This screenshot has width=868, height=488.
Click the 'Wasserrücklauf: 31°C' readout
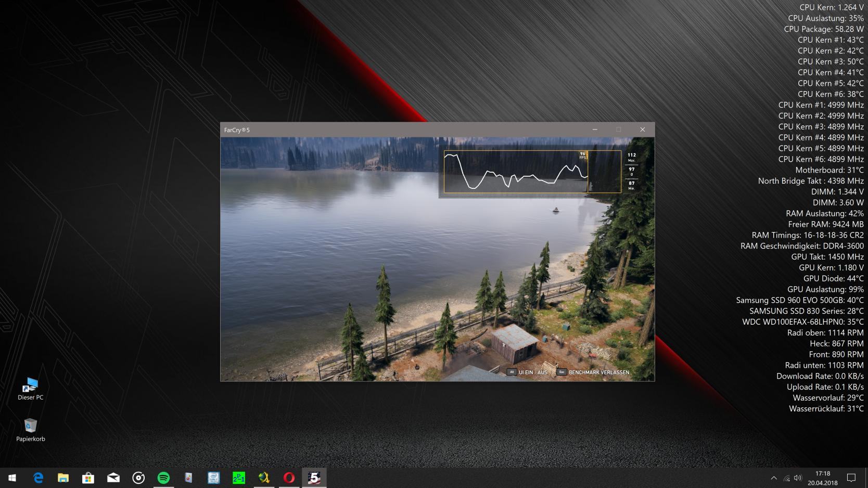click(826, 409)
